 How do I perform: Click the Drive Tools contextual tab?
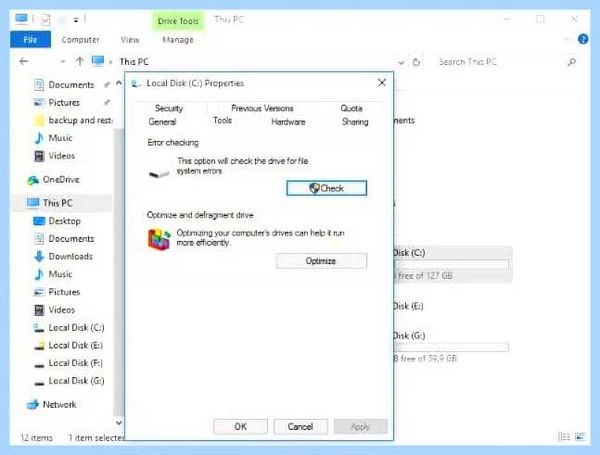tap(178, 21)
